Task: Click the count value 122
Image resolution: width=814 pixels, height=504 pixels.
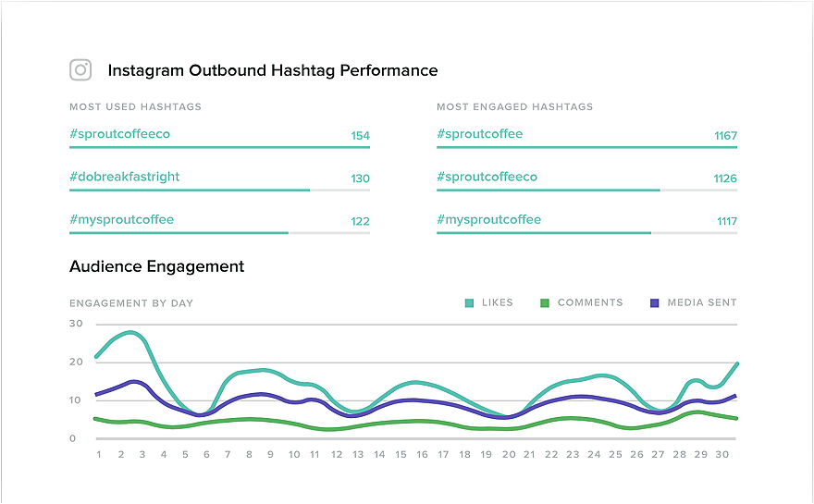Action: [360, 222]
